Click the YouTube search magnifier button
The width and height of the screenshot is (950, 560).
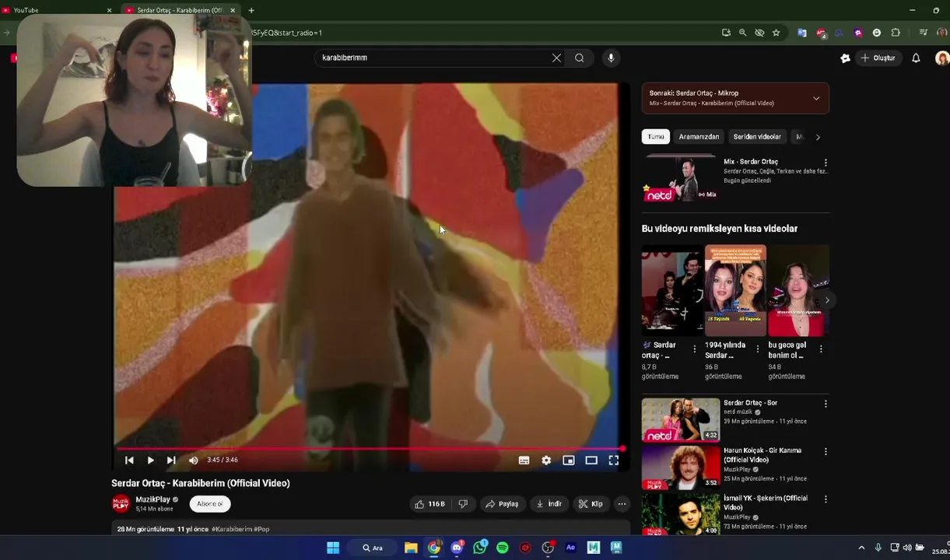coord(580,58)
